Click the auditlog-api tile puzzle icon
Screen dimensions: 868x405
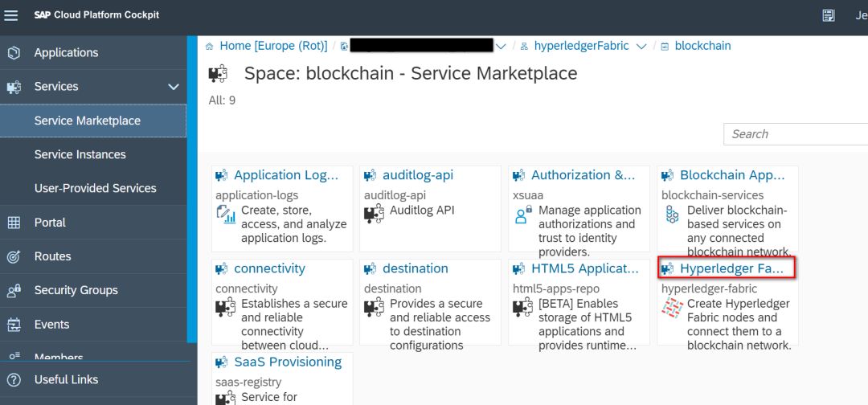click(x=375, y=214)
